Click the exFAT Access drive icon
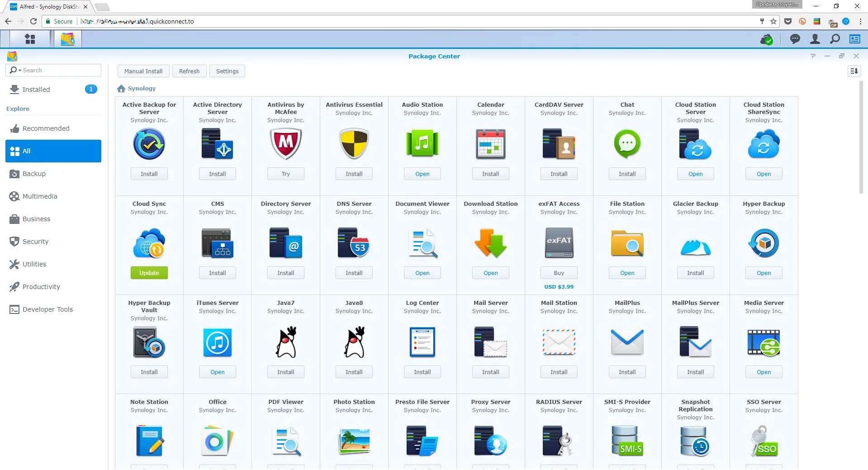 (559, 243)
